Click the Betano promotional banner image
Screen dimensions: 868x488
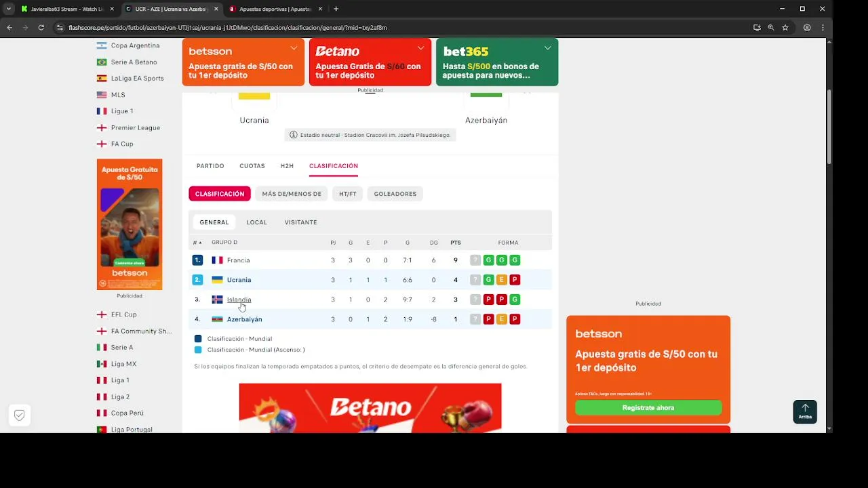coord(370,408)
